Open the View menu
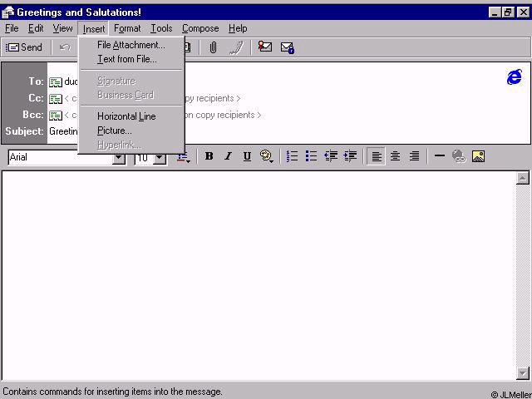 (x=62, y=28)
